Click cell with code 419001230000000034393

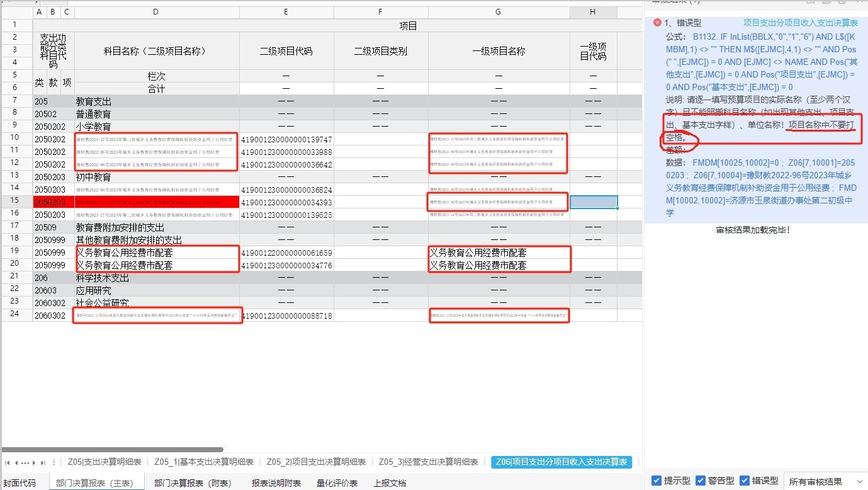tap(286, 202)
